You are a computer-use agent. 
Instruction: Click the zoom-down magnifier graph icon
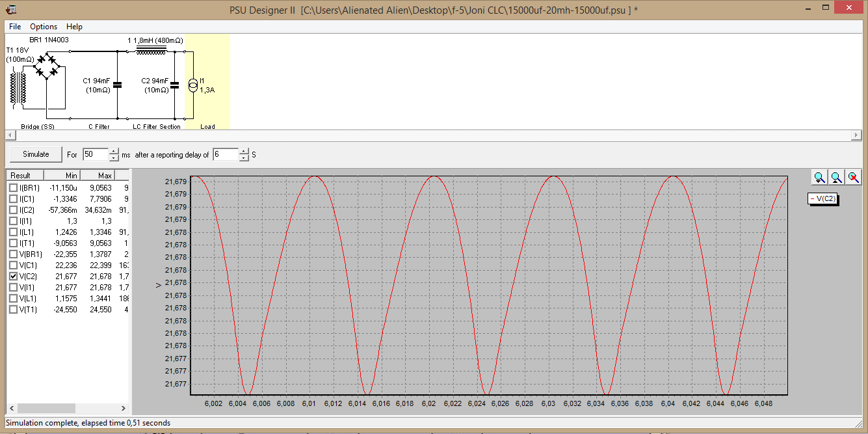(820, 177)
